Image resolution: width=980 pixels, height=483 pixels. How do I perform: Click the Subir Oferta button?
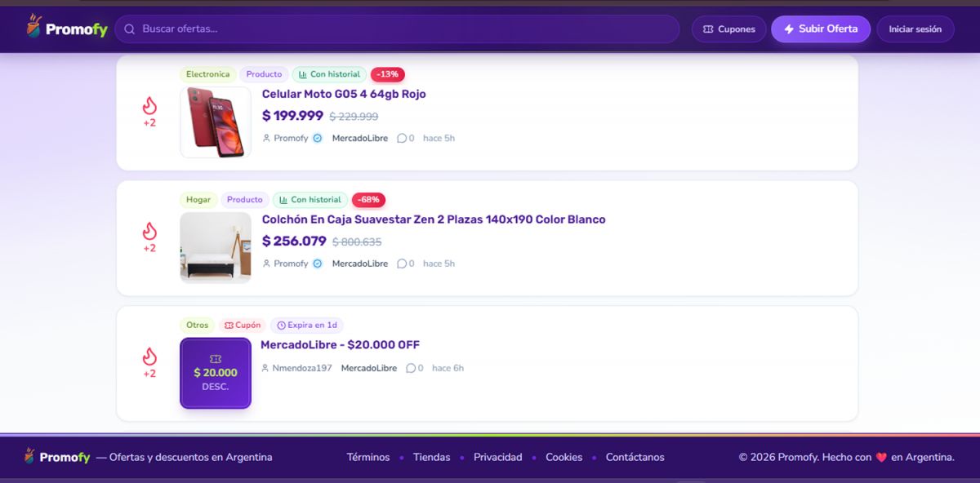[x=821, y=29]
